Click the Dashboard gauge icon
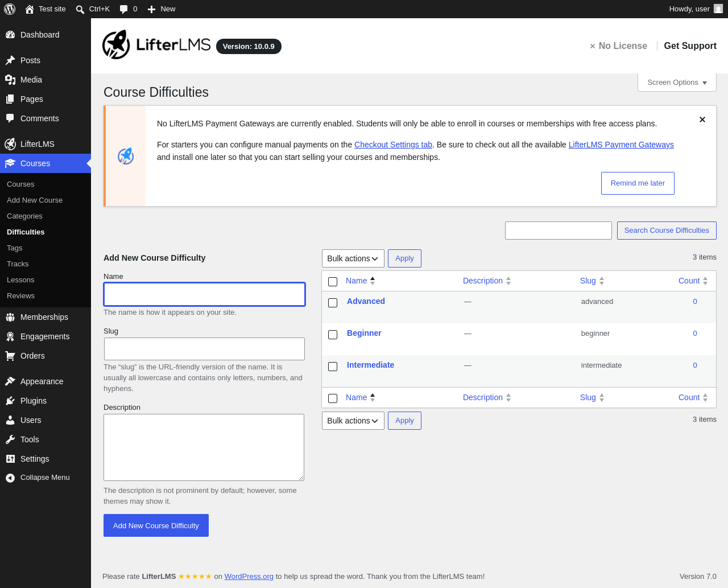The image size is (728, 588). tap(10, 35)
